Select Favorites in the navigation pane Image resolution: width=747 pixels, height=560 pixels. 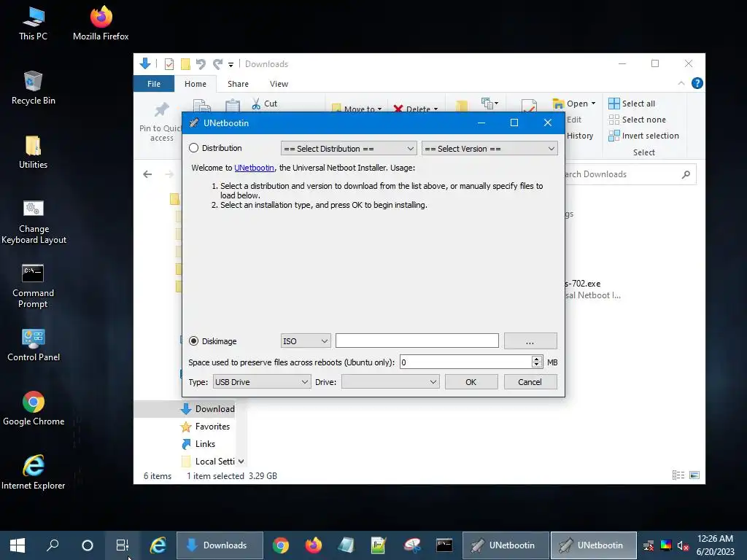205,427
